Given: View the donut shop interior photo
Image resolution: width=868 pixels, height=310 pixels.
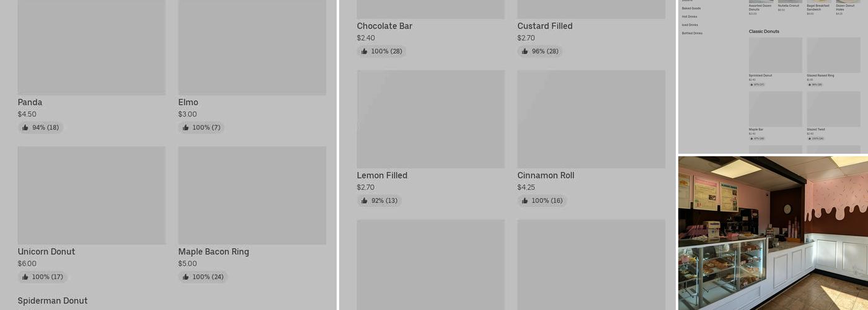Looking at the screenshot, I should [x=773, y=232].
